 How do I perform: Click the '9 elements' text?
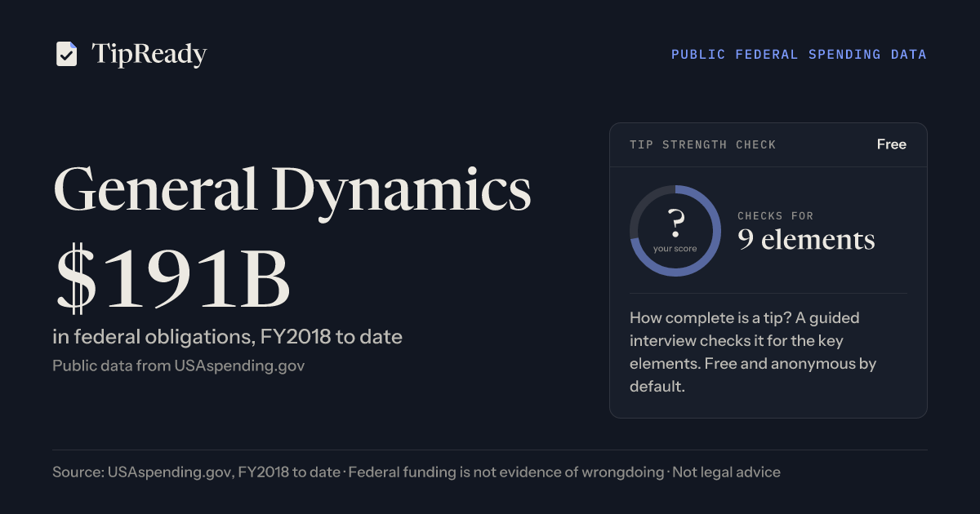[807, 240]
